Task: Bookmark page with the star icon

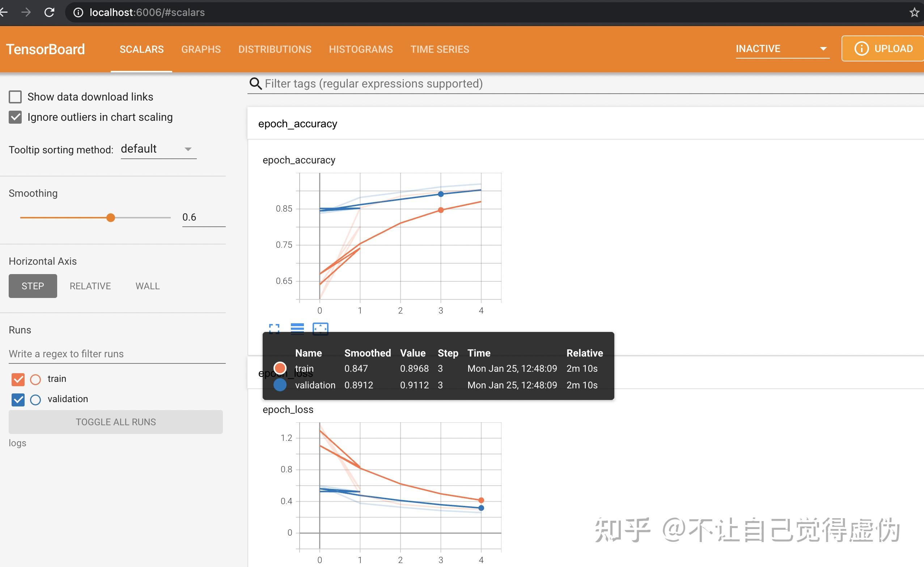Action: click(914, 12)
